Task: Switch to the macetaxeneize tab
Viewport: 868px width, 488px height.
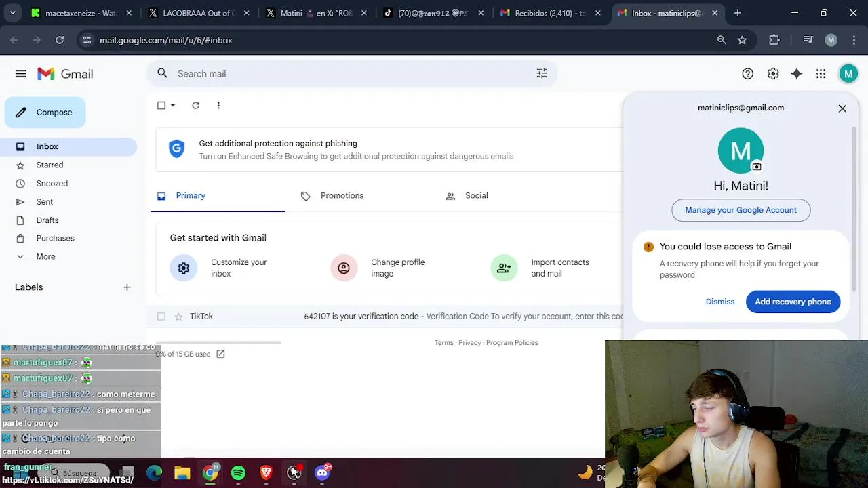Action: (x=80, y=13)
